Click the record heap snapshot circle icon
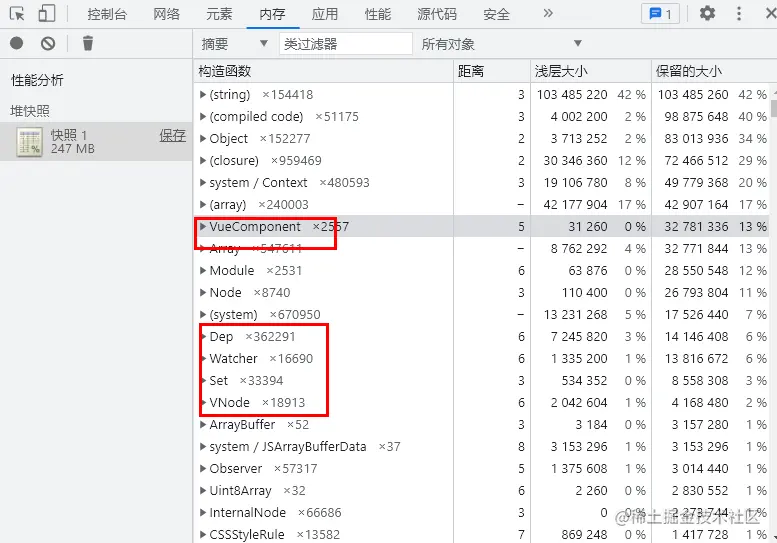This screenshot has height=543, width=777. [16, 43]
